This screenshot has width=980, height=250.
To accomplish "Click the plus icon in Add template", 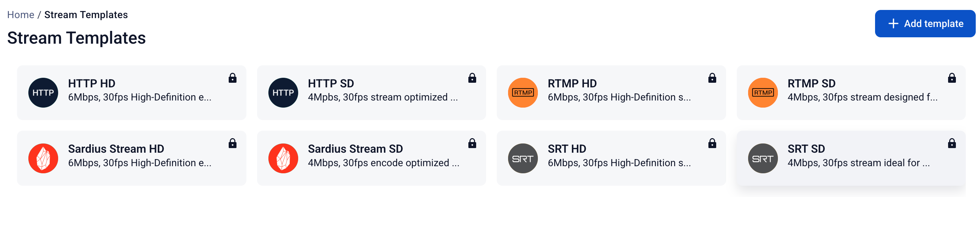I will click(x=893, y=24).
